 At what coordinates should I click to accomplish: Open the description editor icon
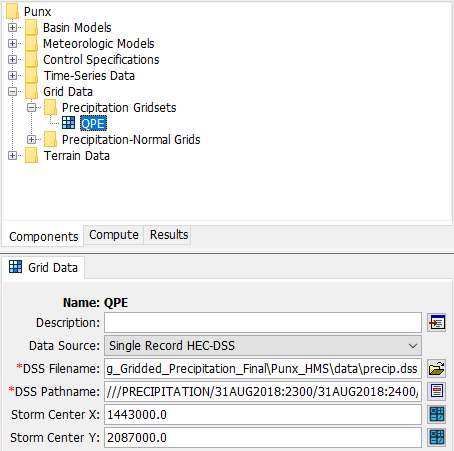pyautogui.click(x=437, y=323)
